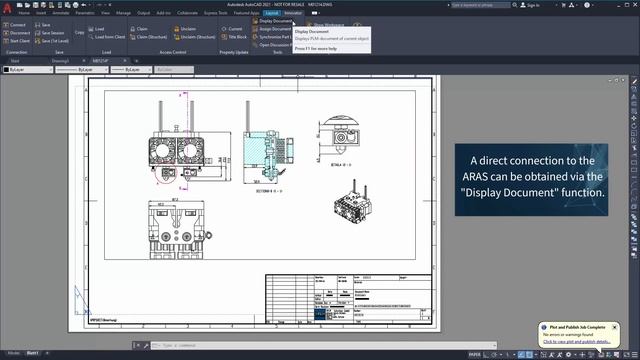Click Start Client in Connection panel
Viewport: 640px width, 360px height.
17,41
